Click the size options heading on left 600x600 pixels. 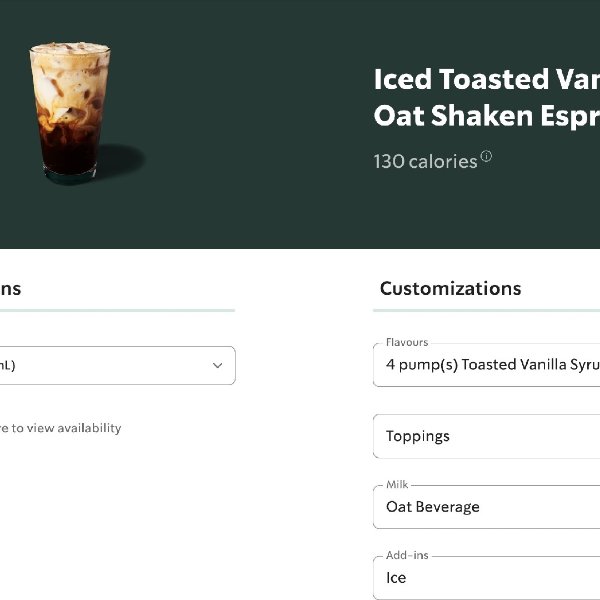(x=10, y=289)
